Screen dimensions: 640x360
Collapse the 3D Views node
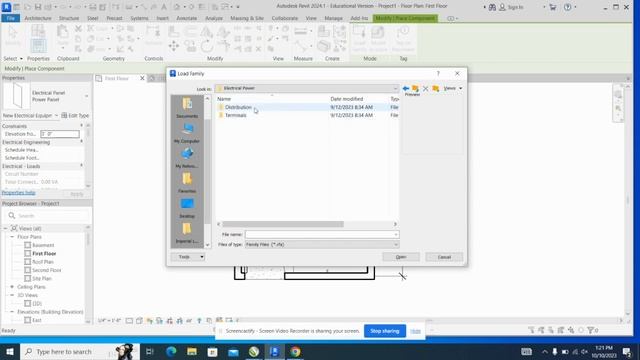[12, 295]
